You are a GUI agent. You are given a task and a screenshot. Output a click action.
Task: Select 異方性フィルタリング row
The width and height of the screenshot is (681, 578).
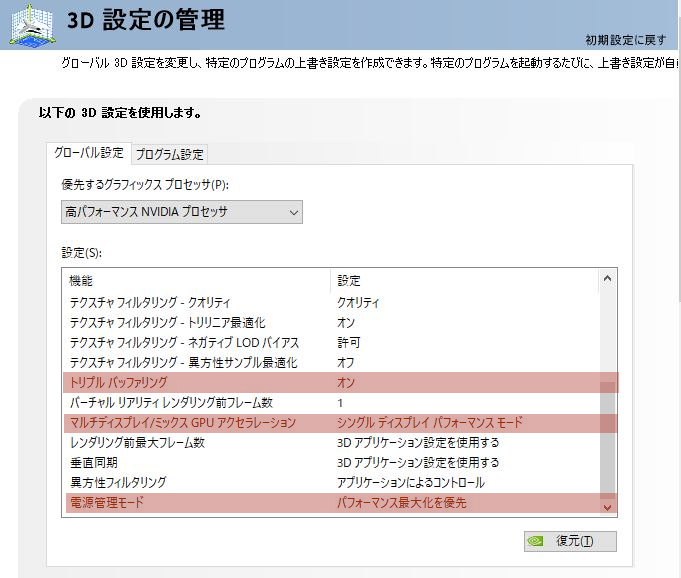331,482
